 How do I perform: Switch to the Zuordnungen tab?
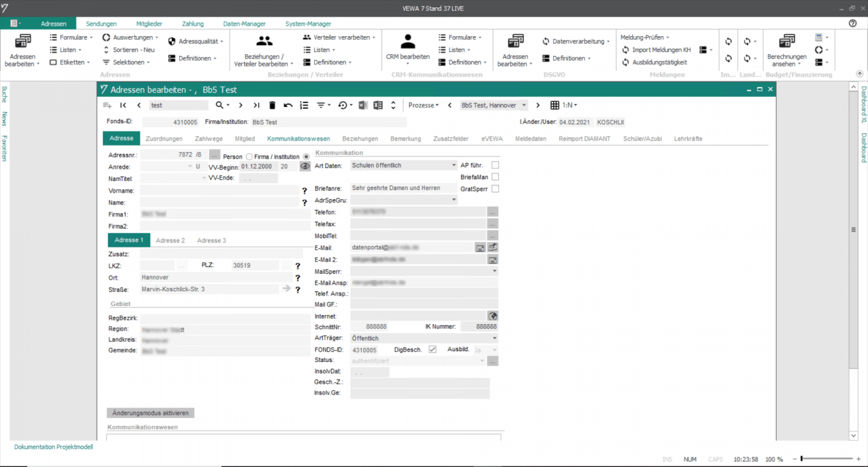164,139
